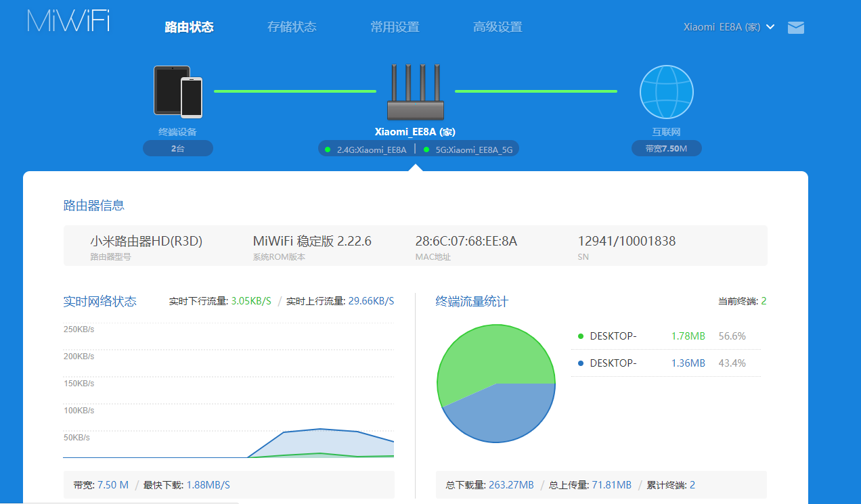Click the 带宽7.50M internet bandwidth badge
Image resolution: width=861 pixels, height=504 pixels.
(x=667, y=148)
